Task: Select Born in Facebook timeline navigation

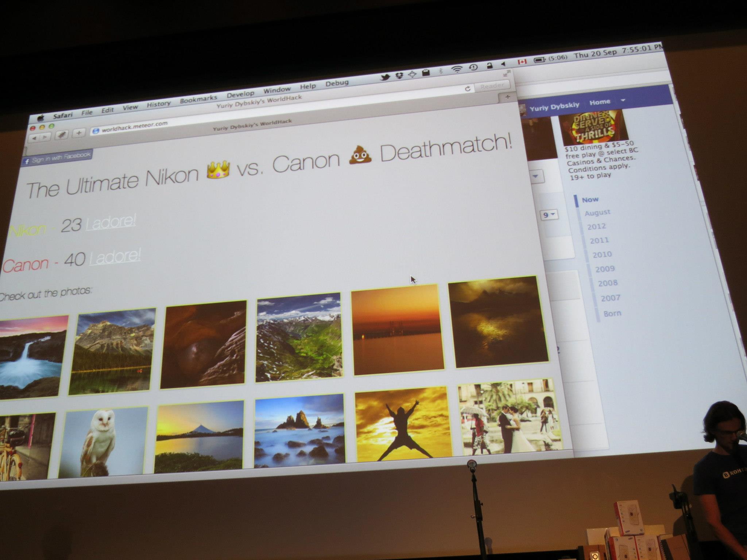Action: pos(612,313)
